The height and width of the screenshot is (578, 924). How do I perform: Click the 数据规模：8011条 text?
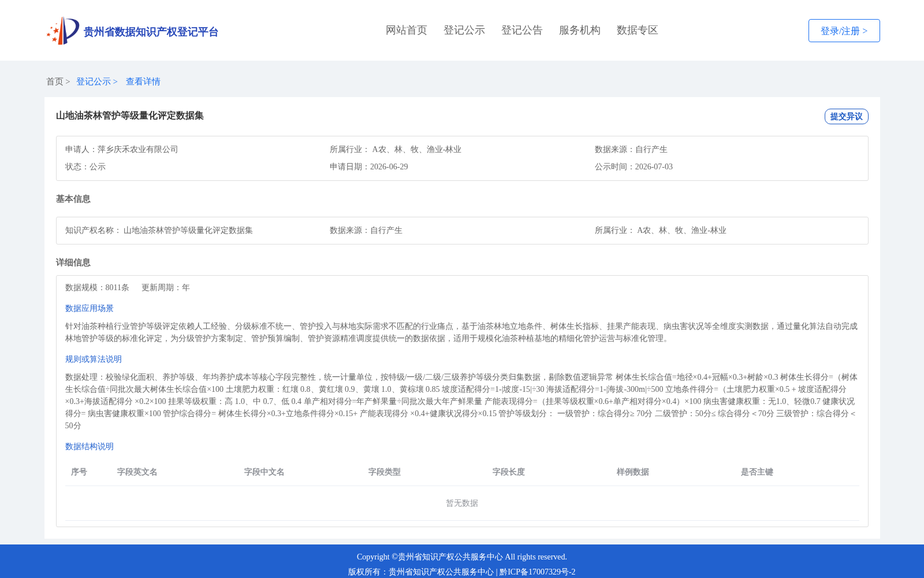click(97, 287)
